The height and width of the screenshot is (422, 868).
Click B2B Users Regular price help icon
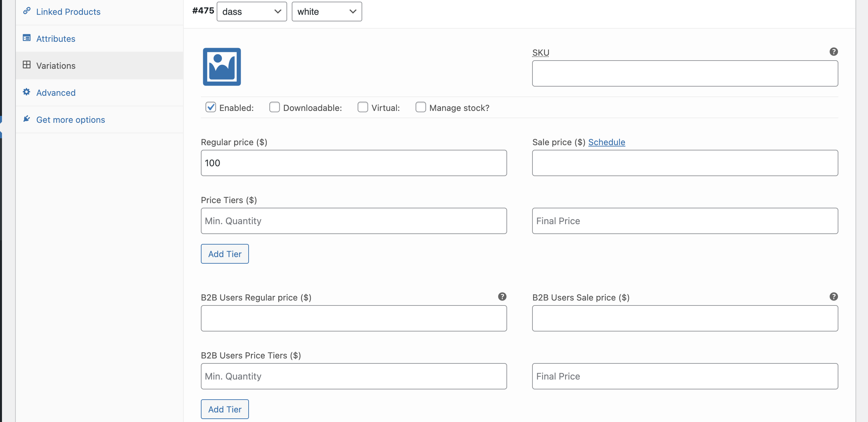pos(502,296)
